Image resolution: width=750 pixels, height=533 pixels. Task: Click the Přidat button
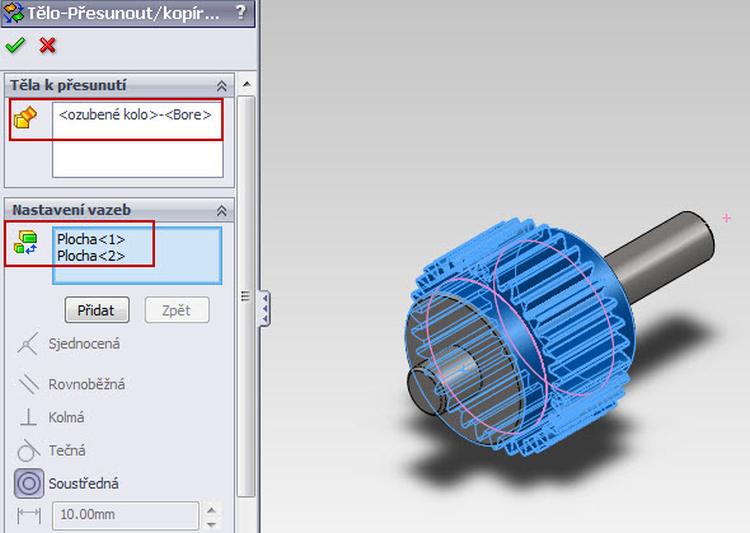click(97, 310)
